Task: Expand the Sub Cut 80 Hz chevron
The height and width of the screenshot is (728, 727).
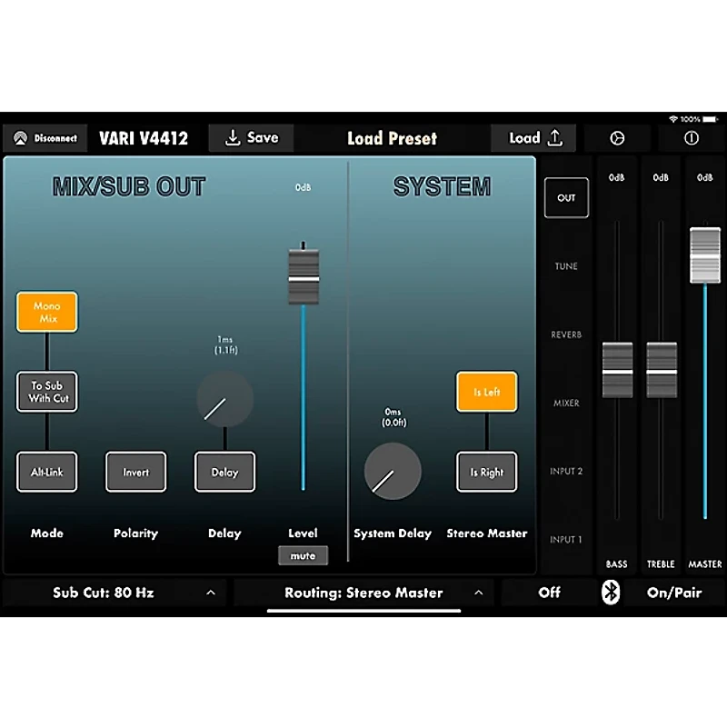Action: (211, 593)
